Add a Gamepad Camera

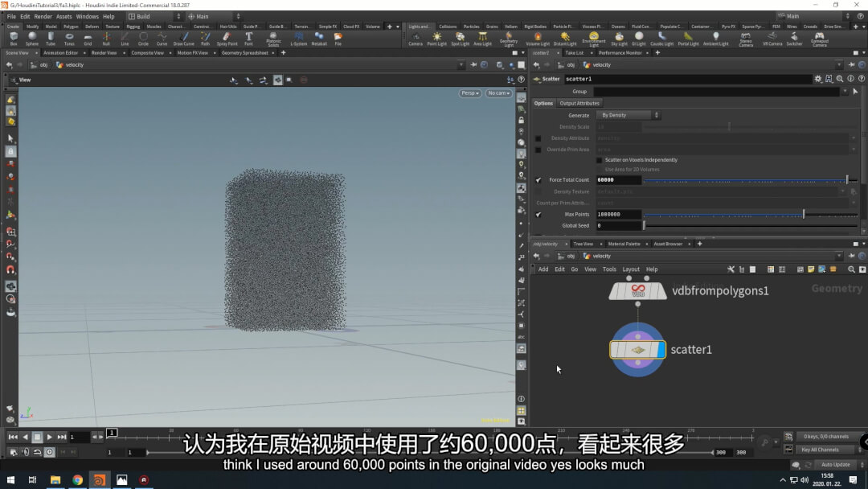pos(819,39)
